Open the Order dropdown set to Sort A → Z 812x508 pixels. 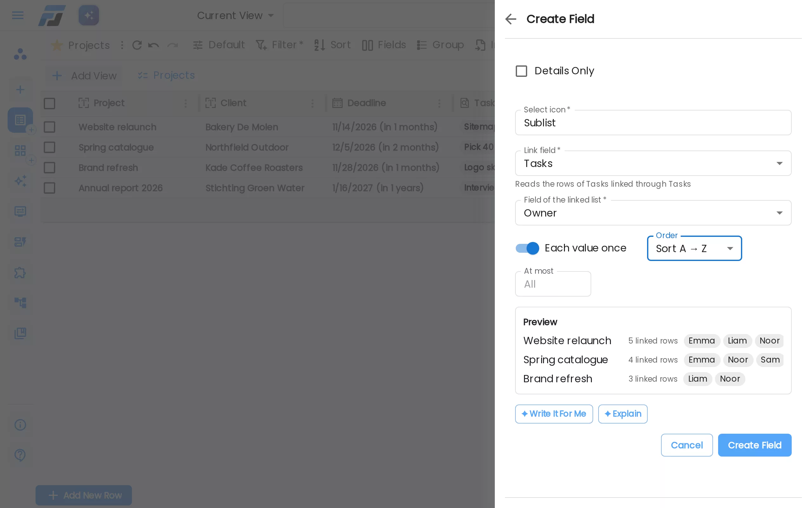click(694, 248)
